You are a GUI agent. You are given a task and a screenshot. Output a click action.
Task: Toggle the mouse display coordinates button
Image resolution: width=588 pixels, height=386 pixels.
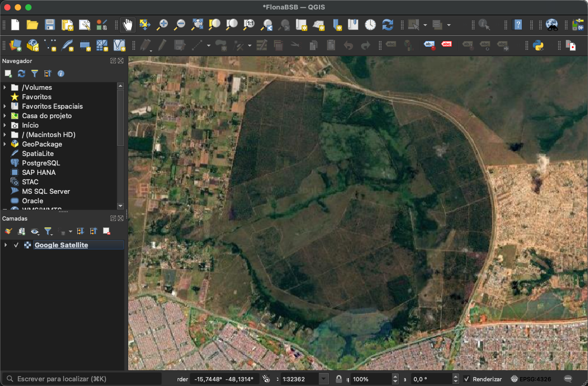pos(266,379)
